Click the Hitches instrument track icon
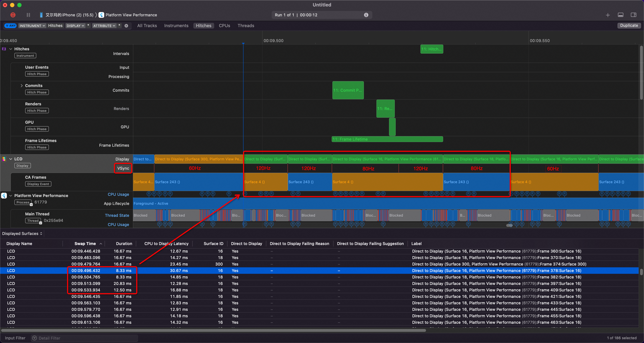The height and width of the screenshot is (343, 644). [4, 49]
